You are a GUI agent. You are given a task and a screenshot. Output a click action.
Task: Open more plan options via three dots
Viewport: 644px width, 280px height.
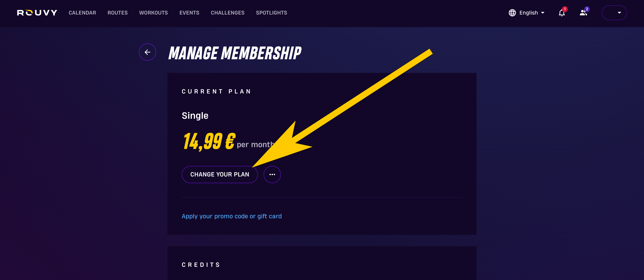click(x=272, y=174)
